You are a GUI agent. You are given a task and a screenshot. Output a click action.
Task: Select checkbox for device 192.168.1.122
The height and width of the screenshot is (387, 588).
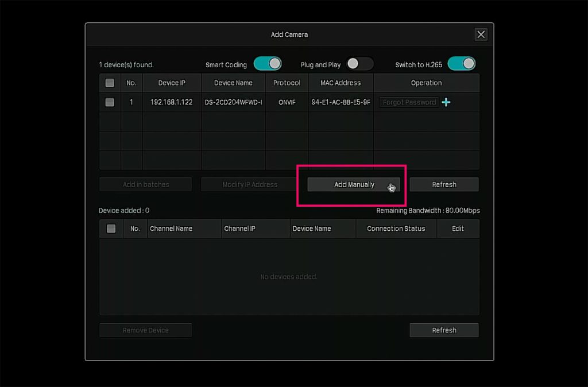click(110, 102)
